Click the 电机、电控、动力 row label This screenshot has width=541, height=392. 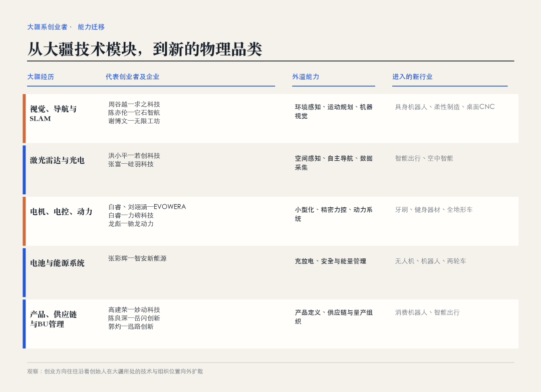(x=61, y=212)
